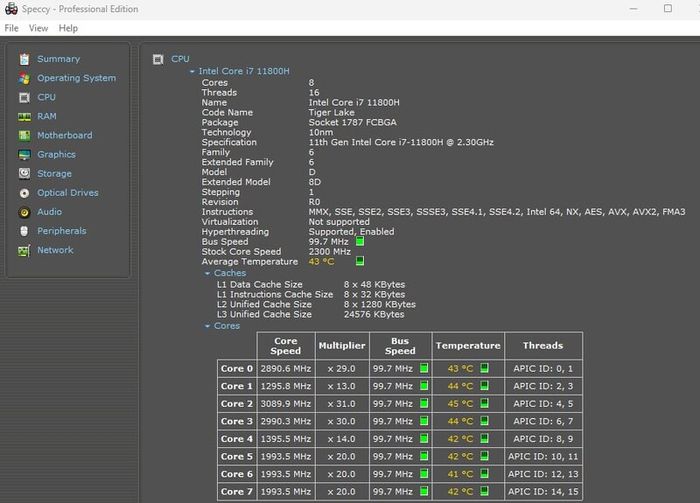
Task: Click the Hyperthreading Supported, Enabled value
Action: pos(351,232)
